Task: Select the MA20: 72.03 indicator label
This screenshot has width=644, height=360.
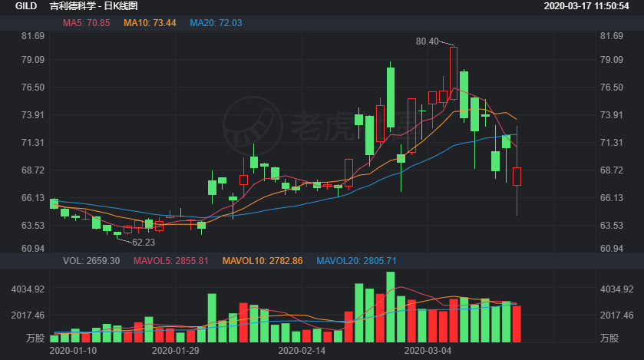Action: point(216,23)
